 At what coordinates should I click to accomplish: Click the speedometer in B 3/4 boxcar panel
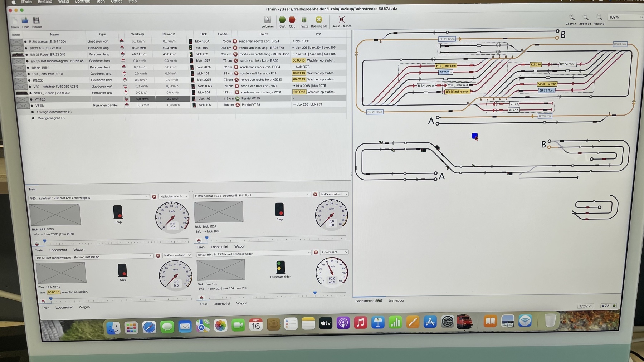coord(331,215)
